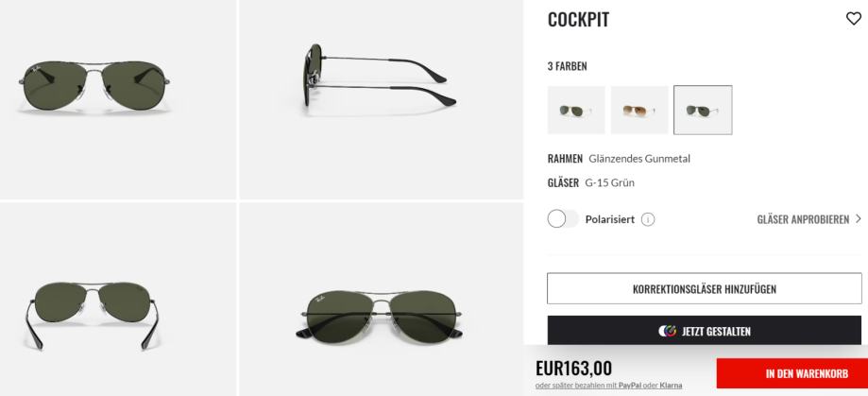View the side profile sunglasses image
This screenshot has width=868, height=396.
382,99
